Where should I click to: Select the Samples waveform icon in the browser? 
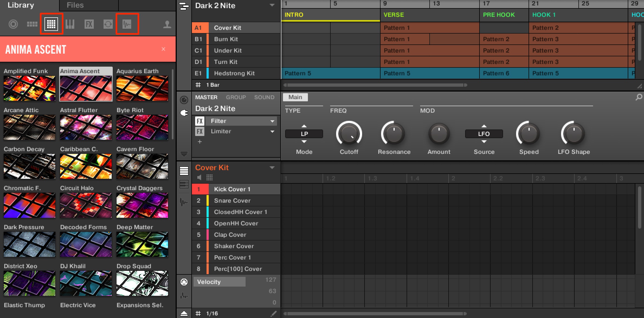coord(127,24)
